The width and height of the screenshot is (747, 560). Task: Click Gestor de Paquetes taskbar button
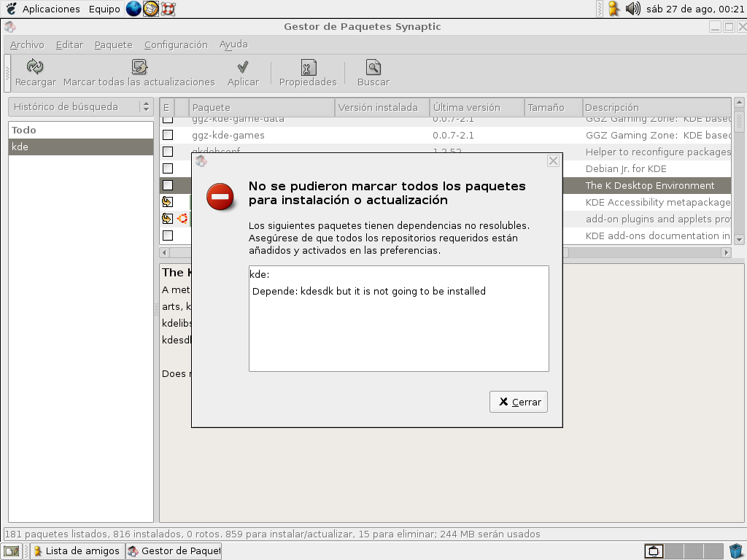pyautogui.click(x=174, y=551)
